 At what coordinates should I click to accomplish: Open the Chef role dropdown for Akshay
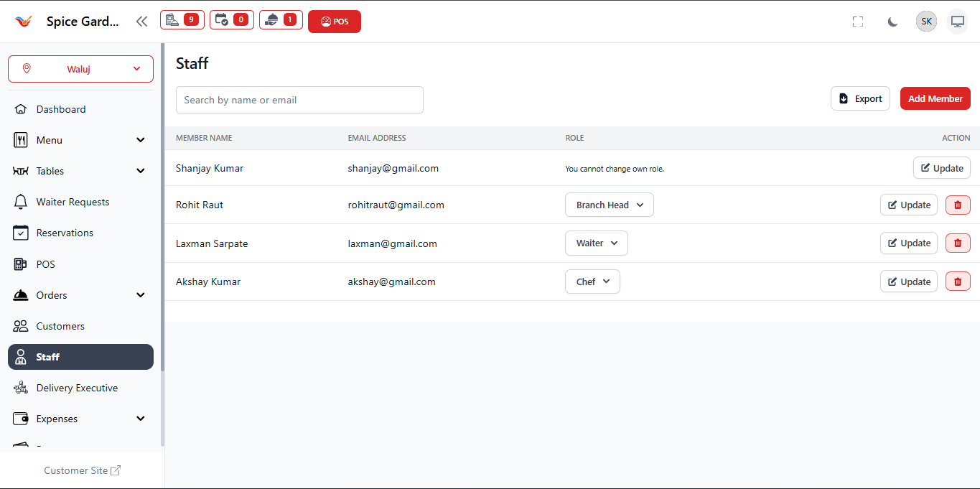[x=592, y=281]
